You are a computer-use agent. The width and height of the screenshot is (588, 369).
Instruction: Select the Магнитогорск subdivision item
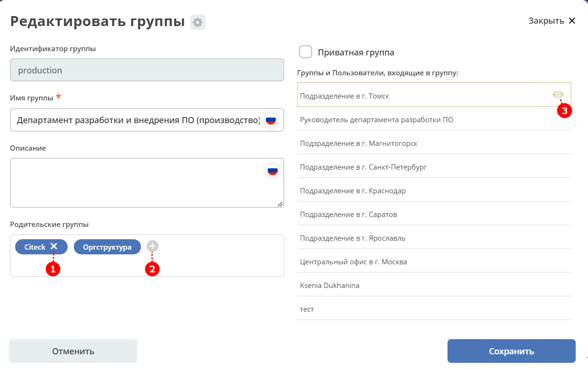click(434, 143)
